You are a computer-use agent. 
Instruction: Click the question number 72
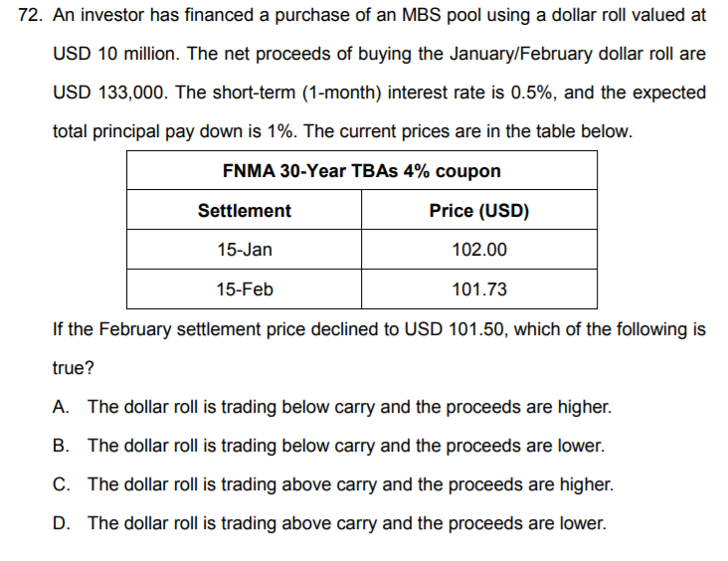coord(31,16)
